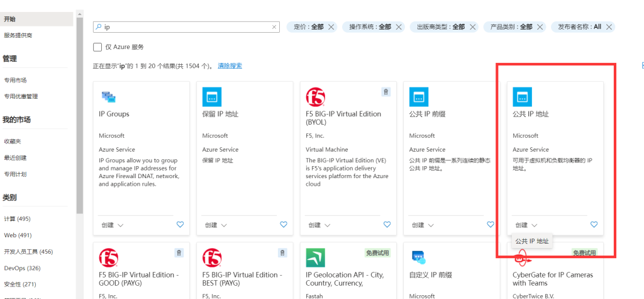Open the 公共 IP 前缀 card icon
Screen dimensions: 644x299
419,97
